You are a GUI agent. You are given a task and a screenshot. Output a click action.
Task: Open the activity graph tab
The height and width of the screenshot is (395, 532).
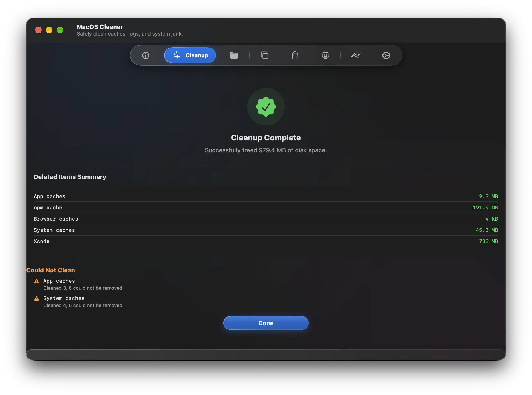pyautogui.click(x=356, y=55)
